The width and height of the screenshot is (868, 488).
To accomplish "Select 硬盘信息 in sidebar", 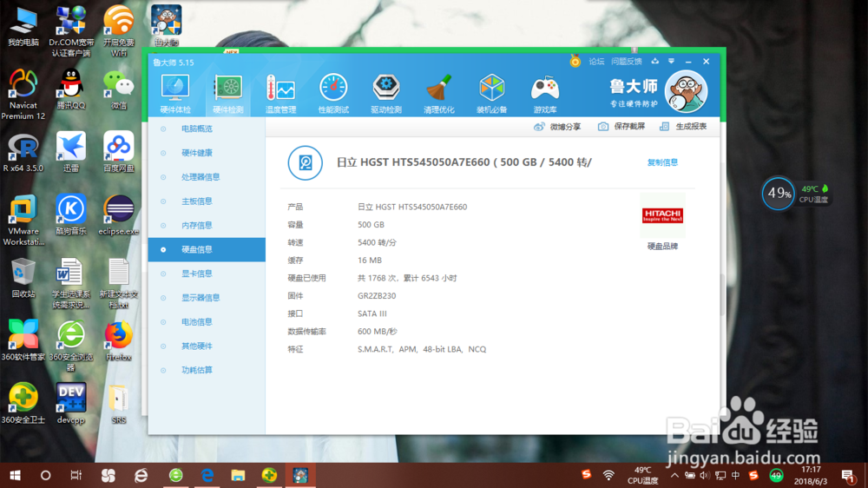I will coord(207,250).
